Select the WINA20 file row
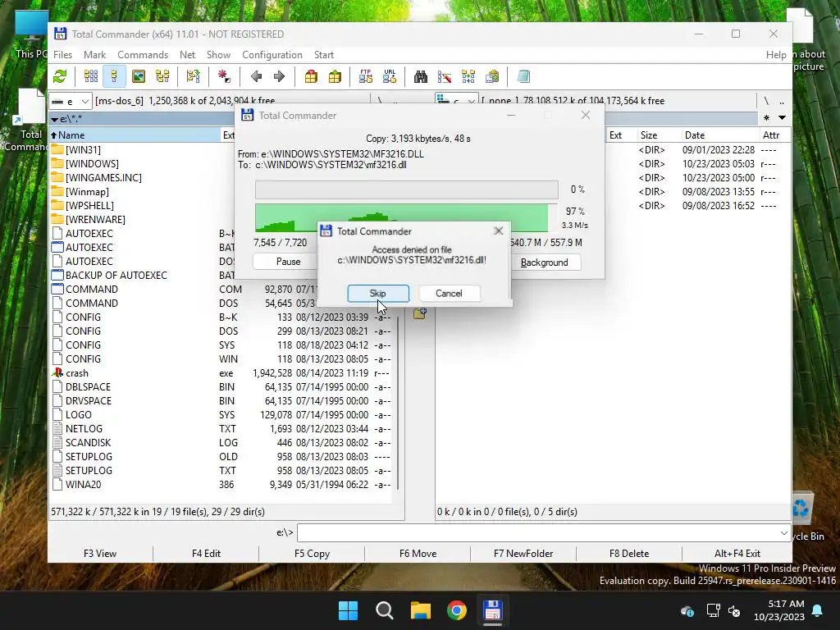This screenshot has width=840, height=630. pyautogui.click(x=221, y=485)
